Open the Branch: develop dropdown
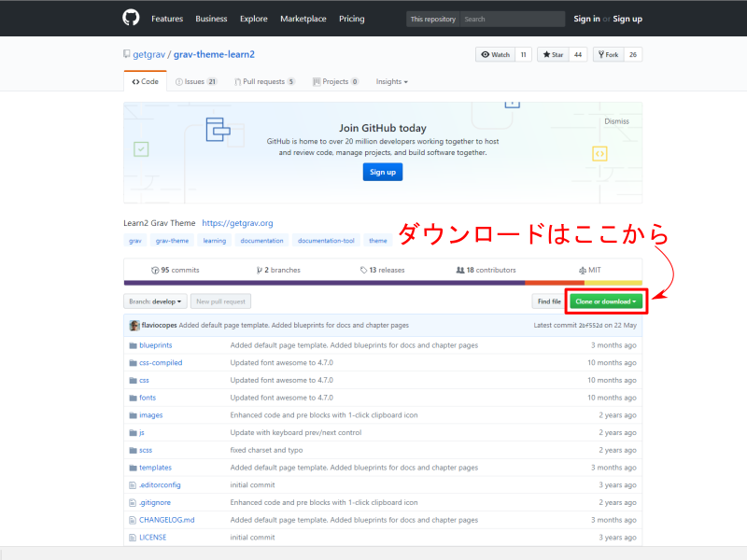Screen dimensions: 747x560 [155, 301]
